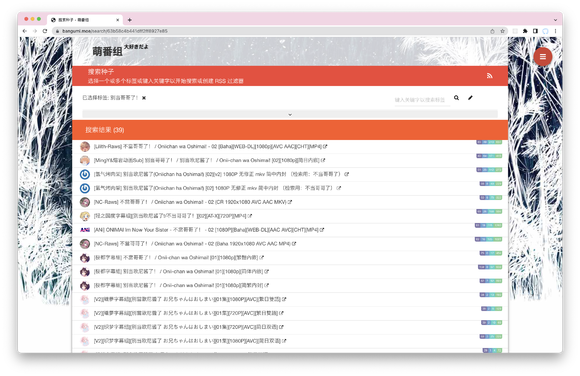This screenshot has height=376, width=580.
Task: Go to the 萌番组 site logo
Action: click(107, 51)
